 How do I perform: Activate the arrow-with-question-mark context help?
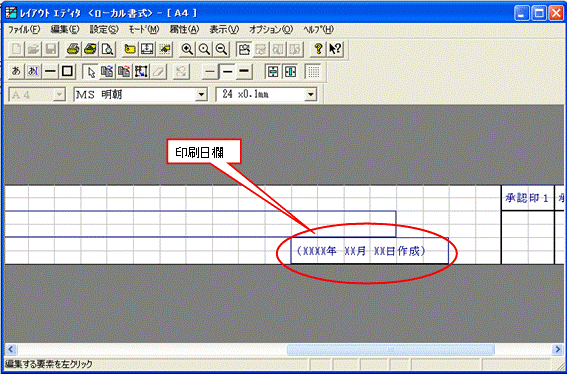[x=336, y=49]
